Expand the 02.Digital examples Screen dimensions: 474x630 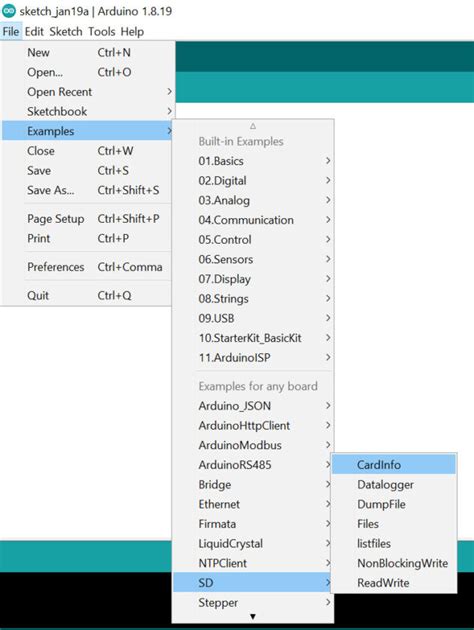253,180
